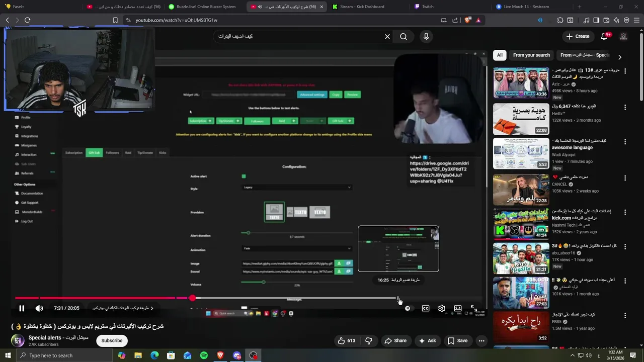
Task: Show more filter chips with right arrow
Action: click(x=620, y=57)
